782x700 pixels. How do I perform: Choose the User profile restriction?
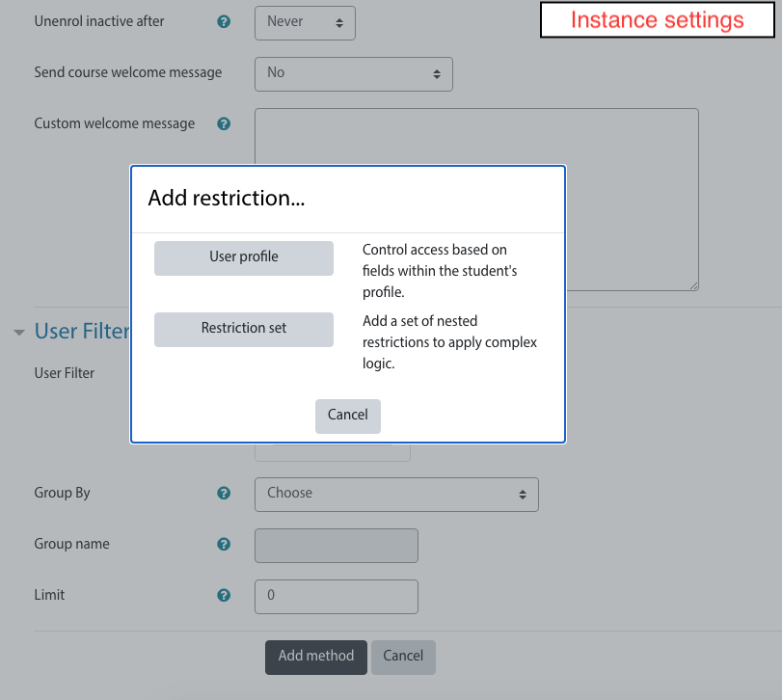point(243,258)
